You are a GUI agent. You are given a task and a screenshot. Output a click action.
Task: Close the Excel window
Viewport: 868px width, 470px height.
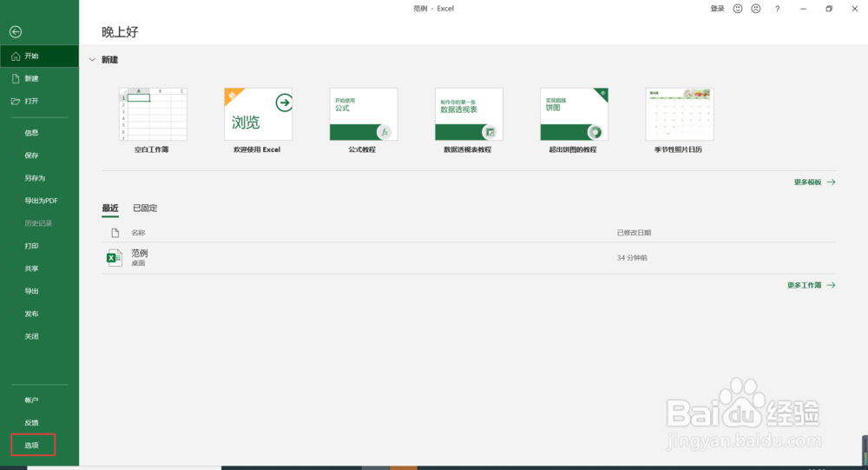(855, 9)
